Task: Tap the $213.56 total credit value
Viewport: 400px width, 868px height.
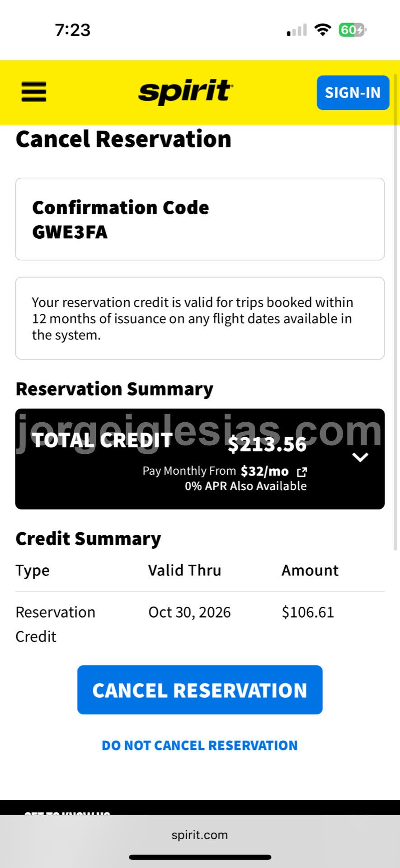Action: [267, 444]
